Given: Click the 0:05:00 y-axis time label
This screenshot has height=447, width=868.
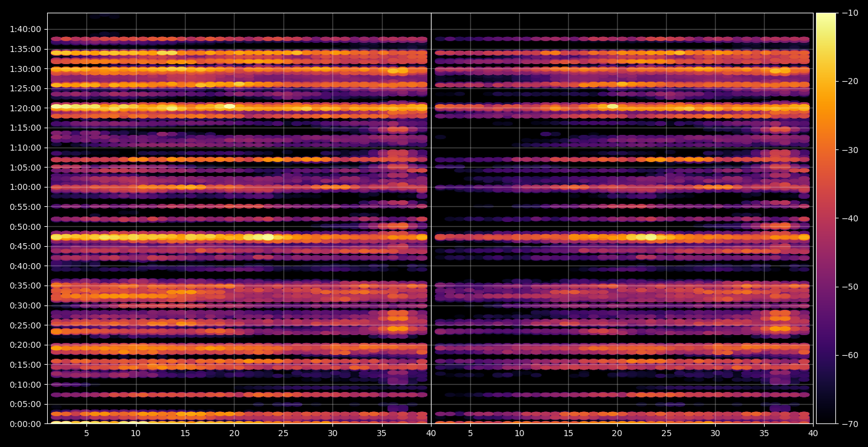Looking at the screenshot, I should (x=25, y=404).
